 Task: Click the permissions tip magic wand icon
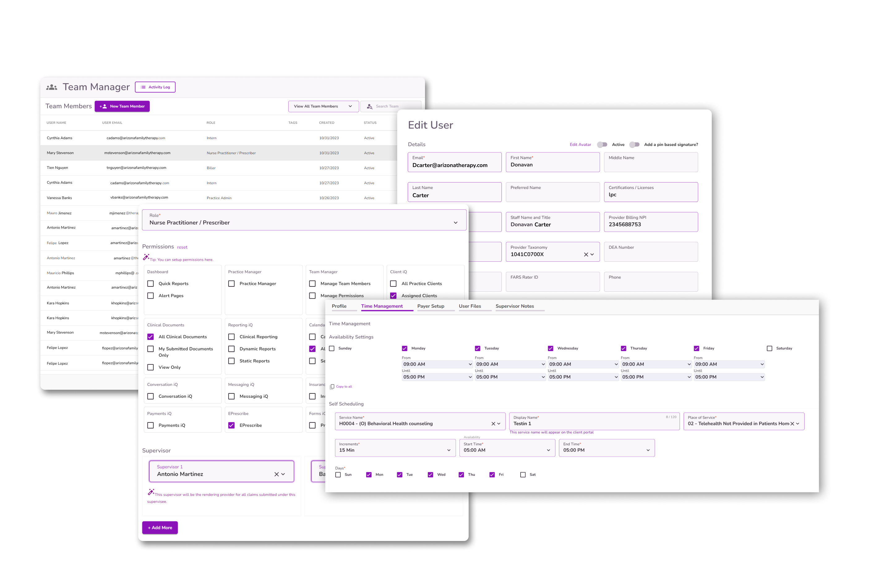pyautogui.click(x=146, y=257)
